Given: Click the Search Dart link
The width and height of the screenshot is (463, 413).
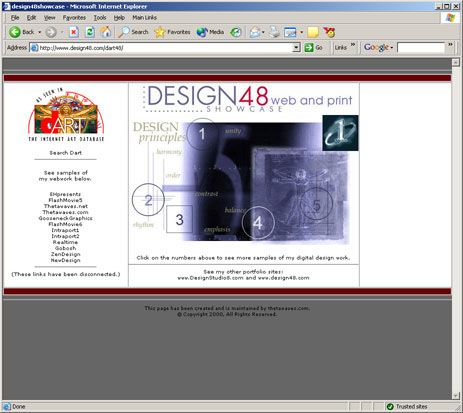Looking at the screenshot, I should [65, 153].
